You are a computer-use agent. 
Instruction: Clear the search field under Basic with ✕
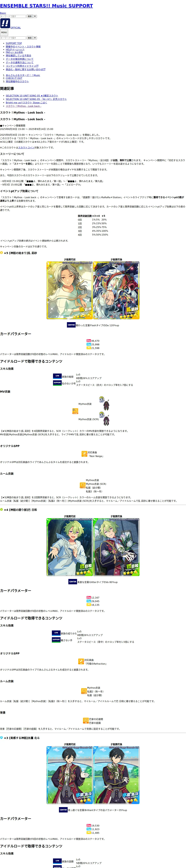(x=35, y=16)
